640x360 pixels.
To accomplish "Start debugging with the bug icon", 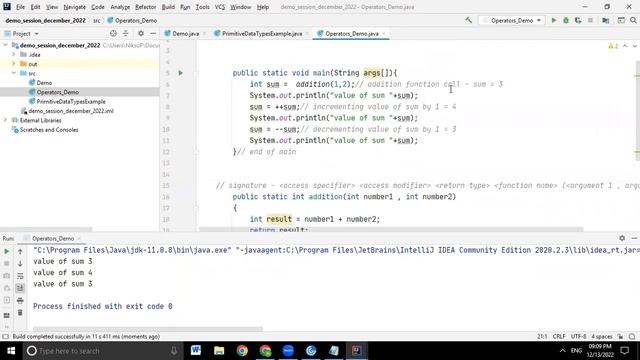I will pyautogui.click(x=566, y=20).
